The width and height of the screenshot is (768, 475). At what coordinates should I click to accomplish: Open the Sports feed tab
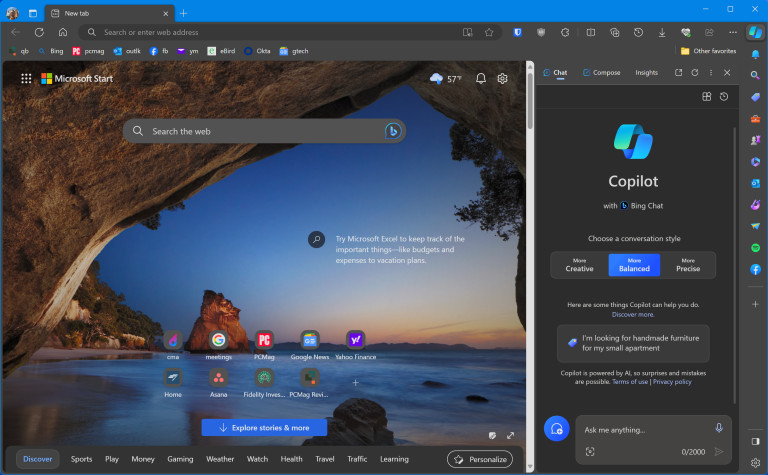(x=81, y=459)
